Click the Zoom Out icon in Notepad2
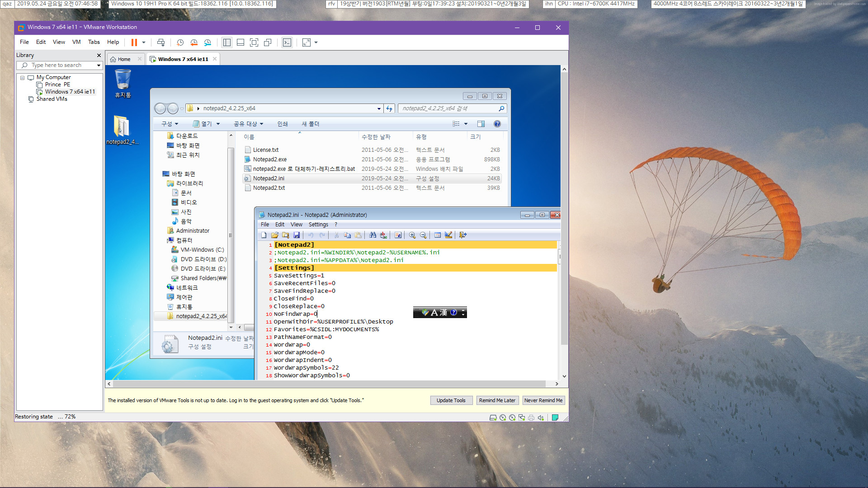Image resolution: width=868 pixels, height=488 pixels. point(424,235)
